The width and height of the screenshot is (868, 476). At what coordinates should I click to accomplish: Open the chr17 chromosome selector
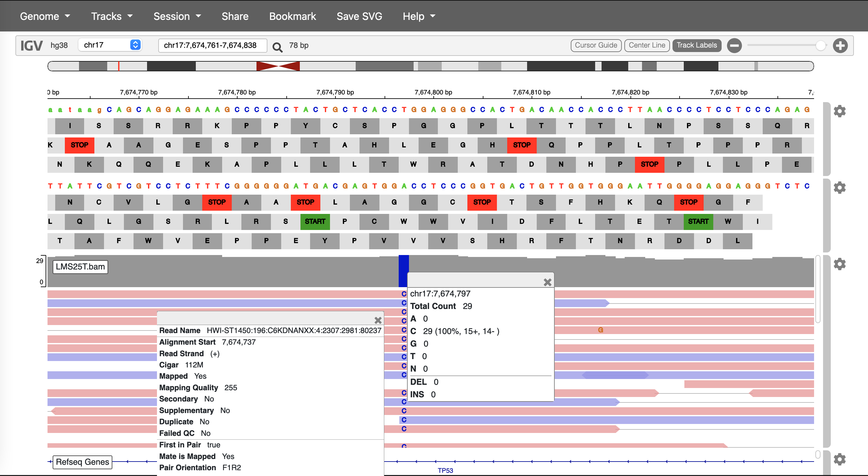pos(110,45)
